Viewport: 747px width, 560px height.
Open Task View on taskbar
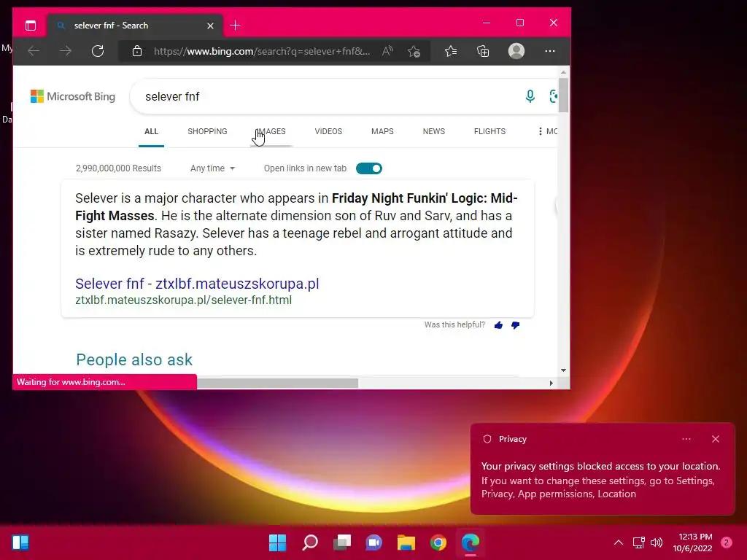[342, 542]
